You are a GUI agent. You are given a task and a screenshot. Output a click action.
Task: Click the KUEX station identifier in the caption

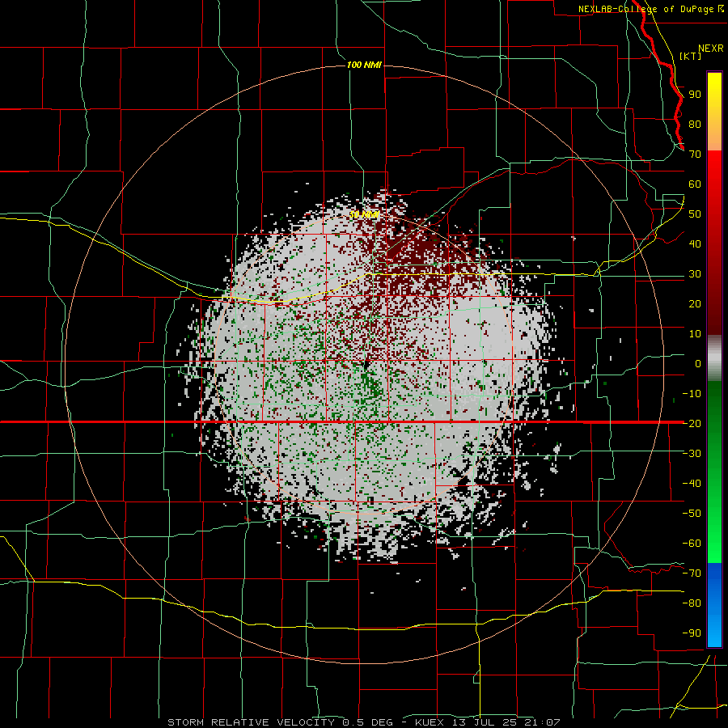click(429, 722)
